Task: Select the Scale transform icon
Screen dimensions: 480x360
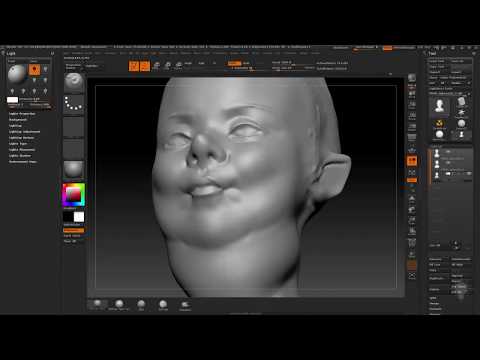Action: click(167, 66)
